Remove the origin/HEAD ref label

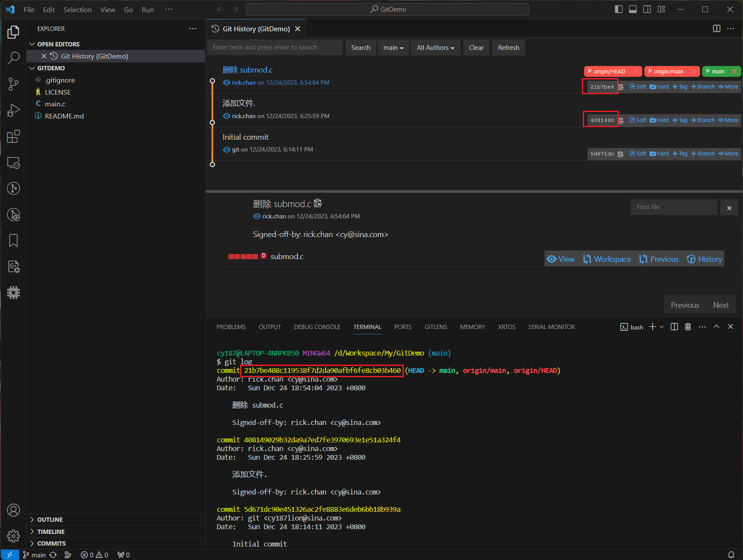(635, 71)
